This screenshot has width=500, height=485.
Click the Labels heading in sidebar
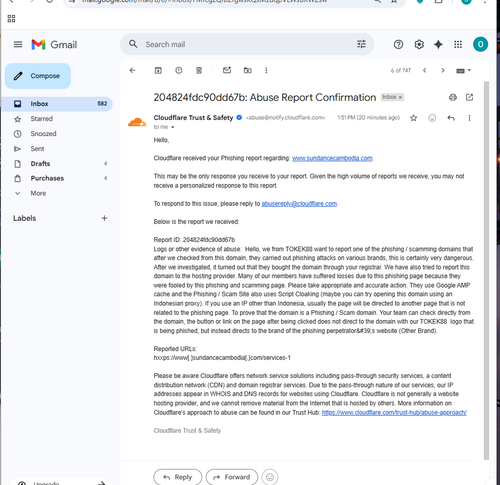(25, 218)
